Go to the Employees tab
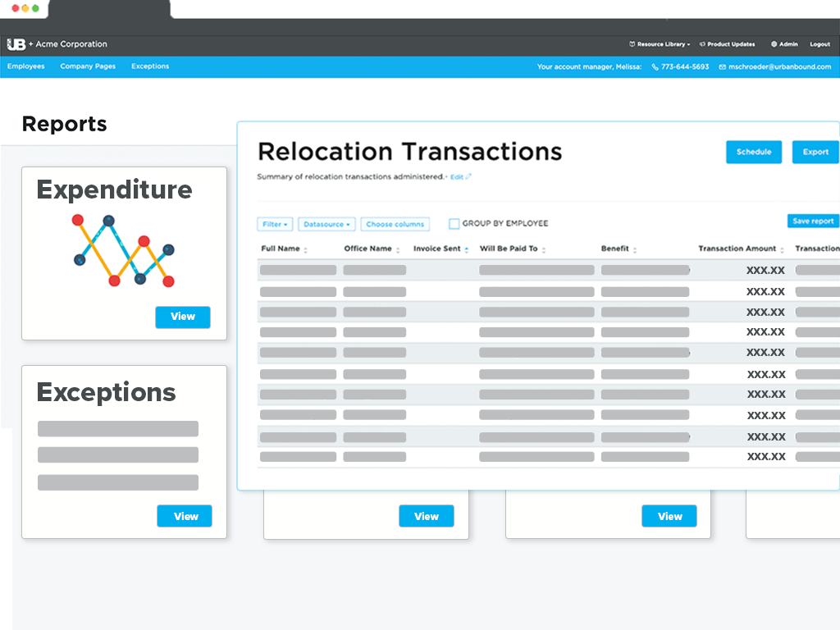The width and height of the screenshot is (840, 630). [26, 66]
